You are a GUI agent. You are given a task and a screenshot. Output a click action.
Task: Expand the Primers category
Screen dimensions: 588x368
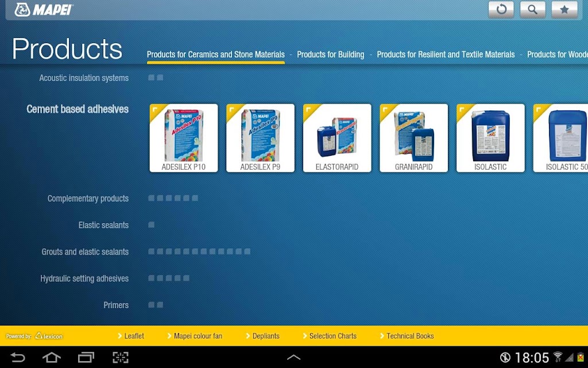[116, 305]
